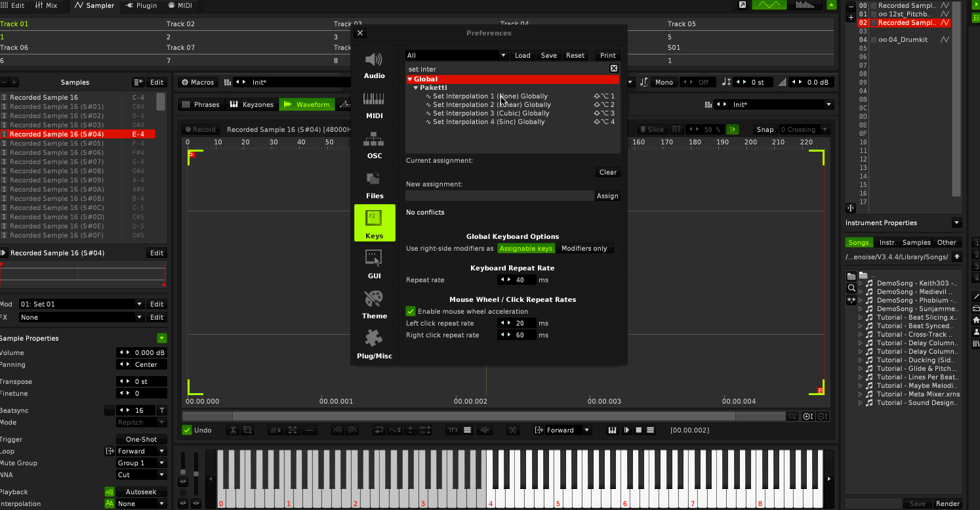Image resolution: width=980 pixels, height=510 pixels.
Task: Open the Mute Group dropdown
Action: (x=141, y=463)
